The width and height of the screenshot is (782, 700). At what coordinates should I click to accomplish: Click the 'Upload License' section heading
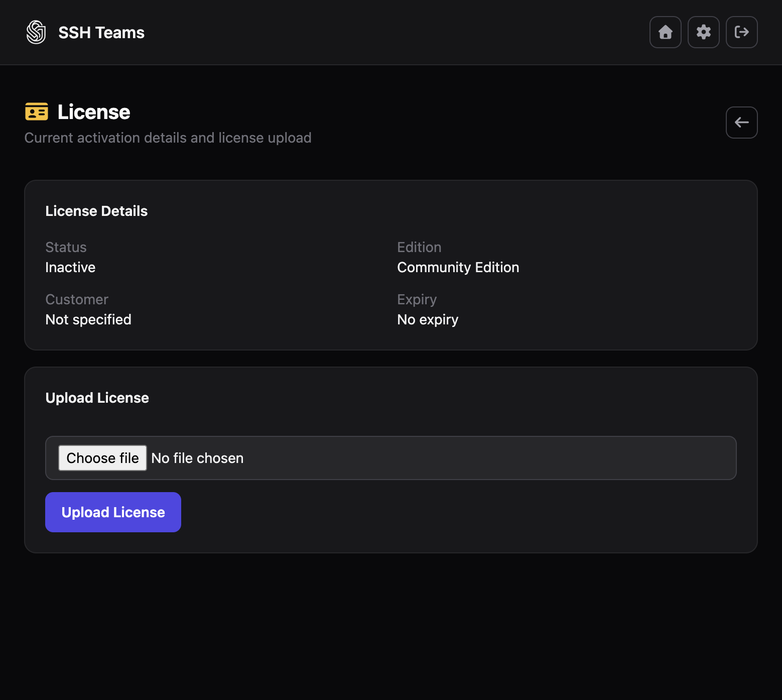97,398
